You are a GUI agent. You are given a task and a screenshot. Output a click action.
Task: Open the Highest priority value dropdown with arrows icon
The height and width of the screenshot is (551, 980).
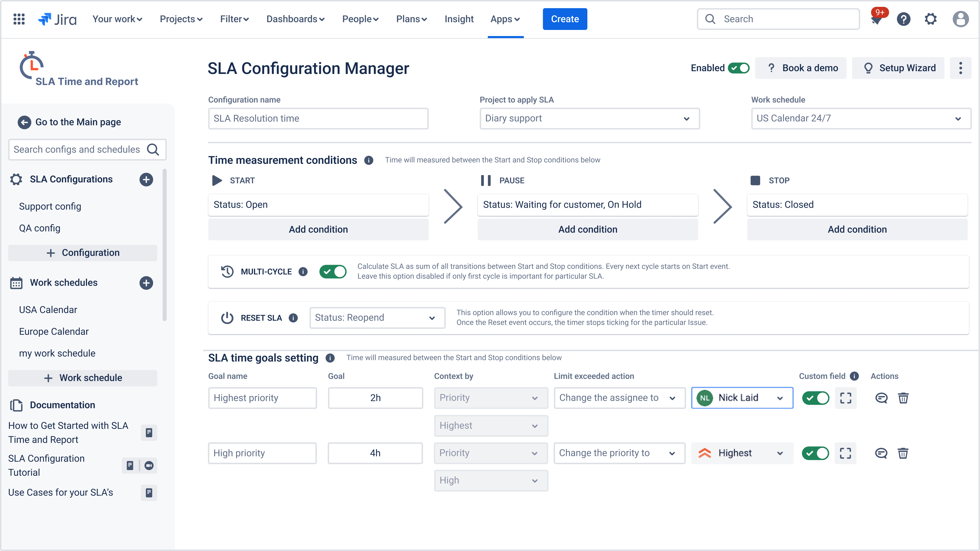742,453
